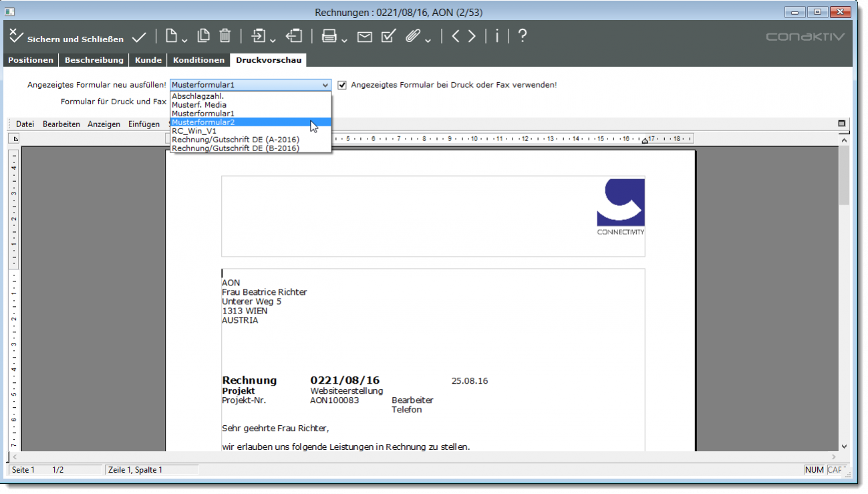Open the Konditionen tab
The width and height of the screenshot is (868, 494).
pos(198,60)
